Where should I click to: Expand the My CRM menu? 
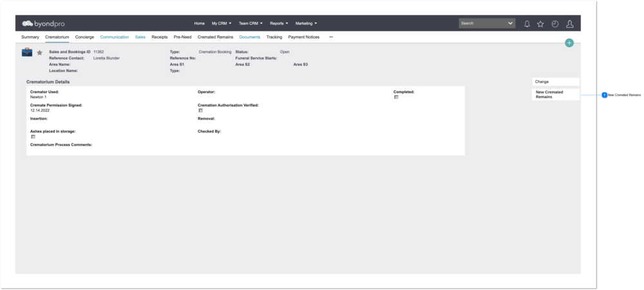coord(222,23)
